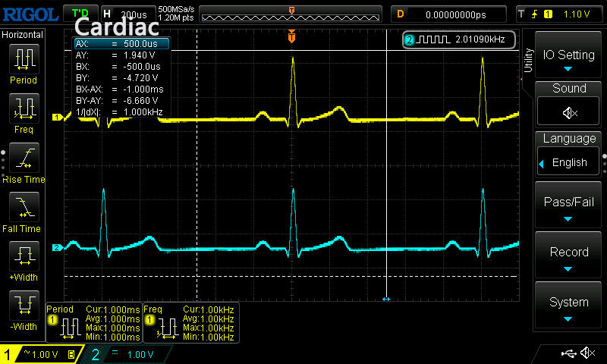Select the Freq measurement icon
Image resolution: width=607 pixels, height=364 pixels.
[x=23, y=108]
